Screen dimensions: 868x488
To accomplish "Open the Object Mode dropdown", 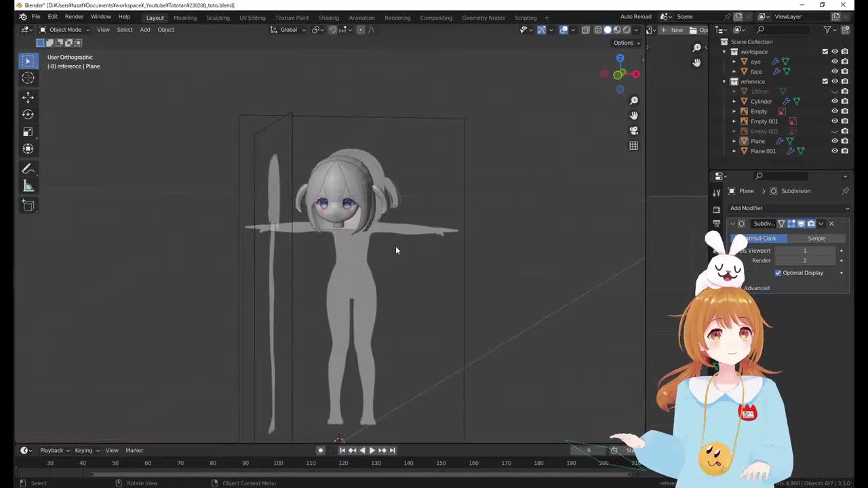I will coord(64,30).
